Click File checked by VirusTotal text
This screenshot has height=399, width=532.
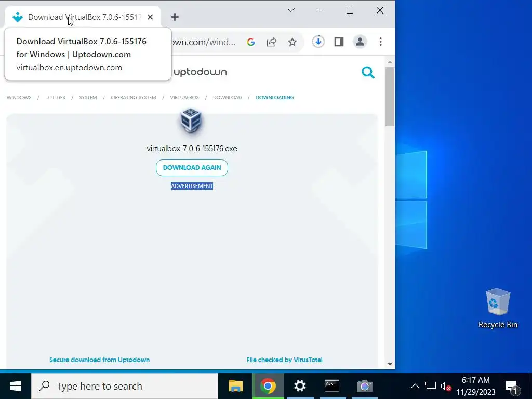tap(284, 360)
